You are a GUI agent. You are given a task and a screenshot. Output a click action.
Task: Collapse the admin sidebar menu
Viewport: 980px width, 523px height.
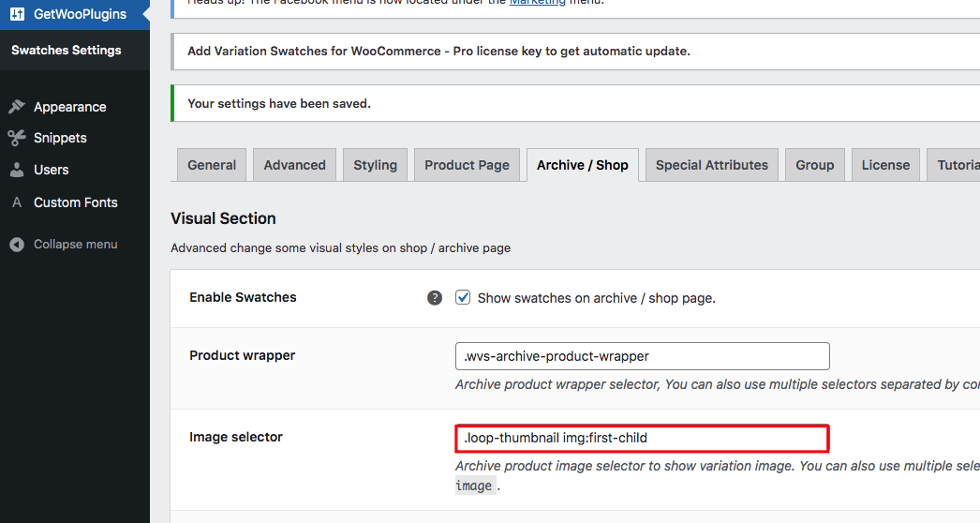click(x=75, y=244)
